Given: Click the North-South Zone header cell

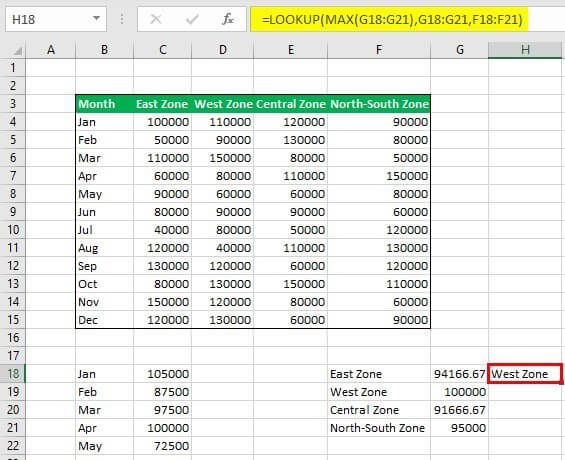Looking at the screenshot, I should coord(379,104).
